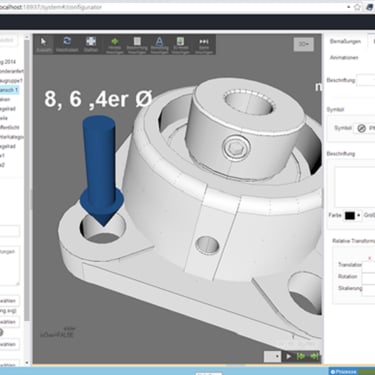
Task: Click the Prozesse button in status bar
Action: pyautogui.click(x=343, y=371)
